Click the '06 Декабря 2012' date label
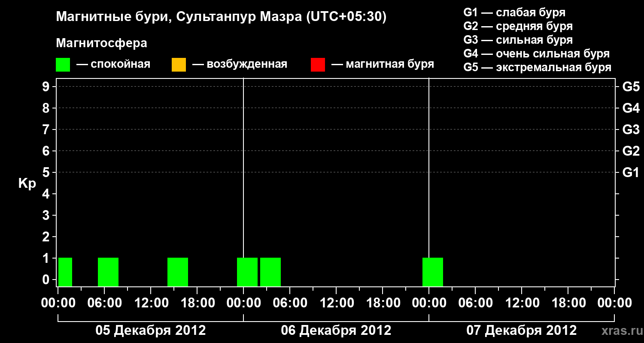Screen dimensions: 644x343 point(336,331)
